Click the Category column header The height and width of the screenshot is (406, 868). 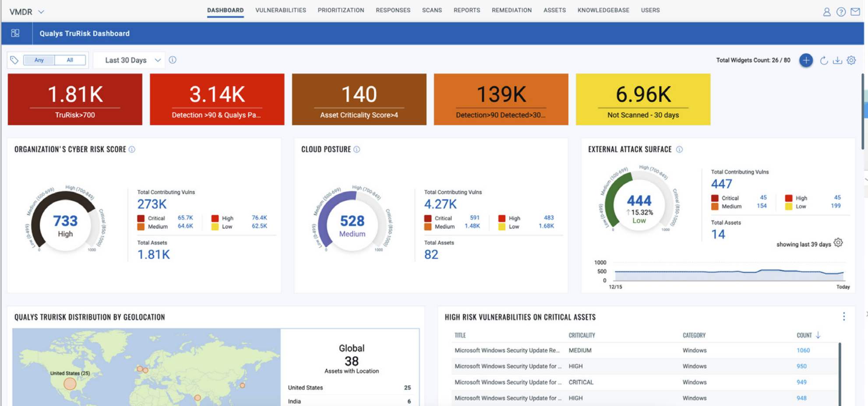(x=694, y=335)
